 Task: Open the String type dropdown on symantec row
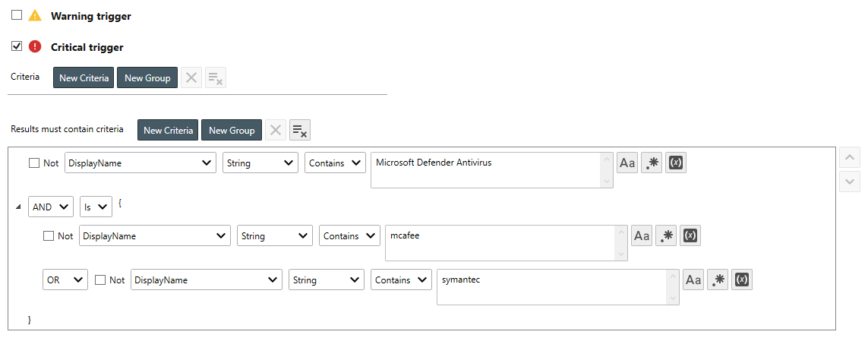click(x=326, y=280)
